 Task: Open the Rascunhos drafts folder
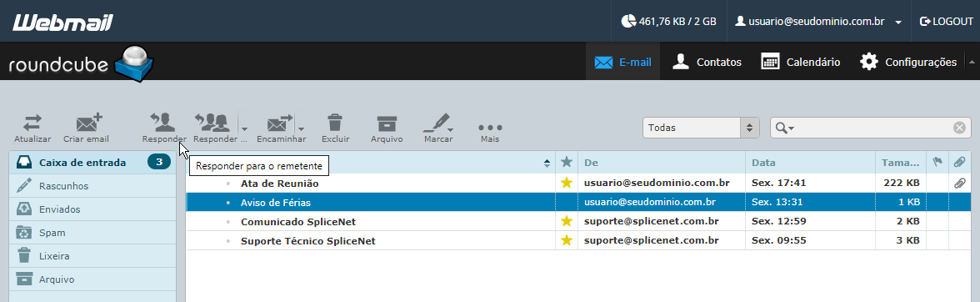(92, 186)
